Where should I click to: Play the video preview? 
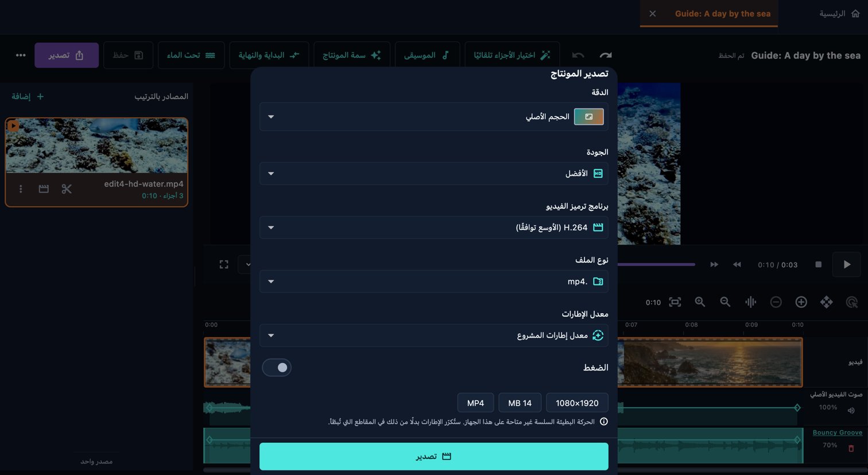pyautogui.click(x=847, y=265)
